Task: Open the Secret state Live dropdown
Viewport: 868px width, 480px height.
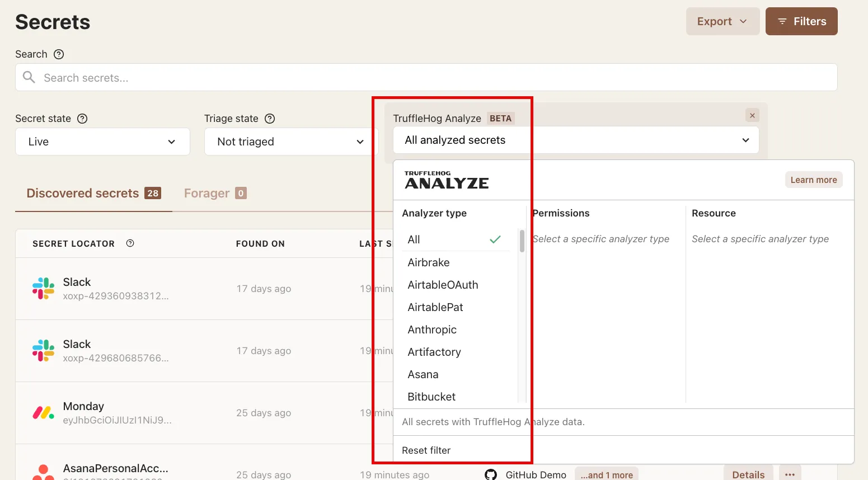Action: [102, 142]
